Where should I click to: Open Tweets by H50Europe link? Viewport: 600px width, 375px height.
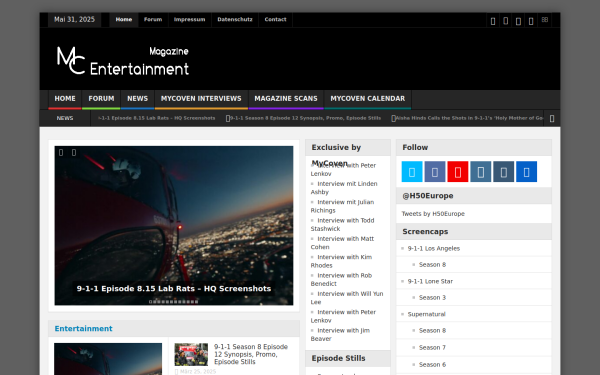tap(433, 214)
